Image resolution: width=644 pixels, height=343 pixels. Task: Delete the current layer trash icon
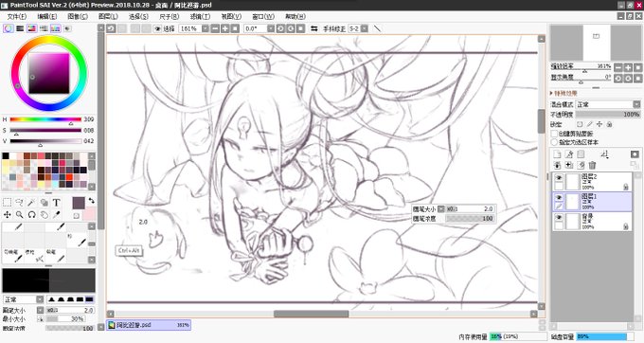click(592, 165)
